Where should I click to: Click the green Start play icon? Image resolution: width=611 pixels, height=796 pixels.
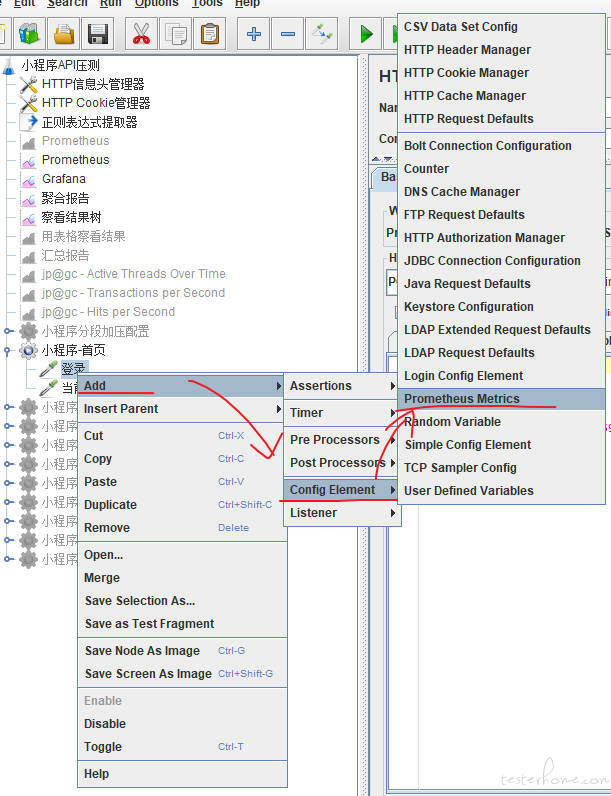pyautogui.click(x=366, y=35)
